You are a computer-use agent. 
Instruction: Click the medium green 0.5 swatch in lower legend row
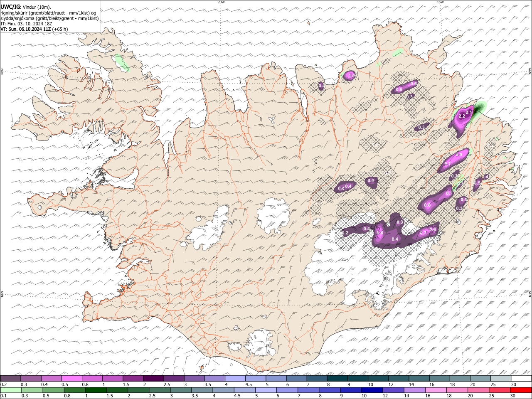pyautogui.click(x=53, y=390)
